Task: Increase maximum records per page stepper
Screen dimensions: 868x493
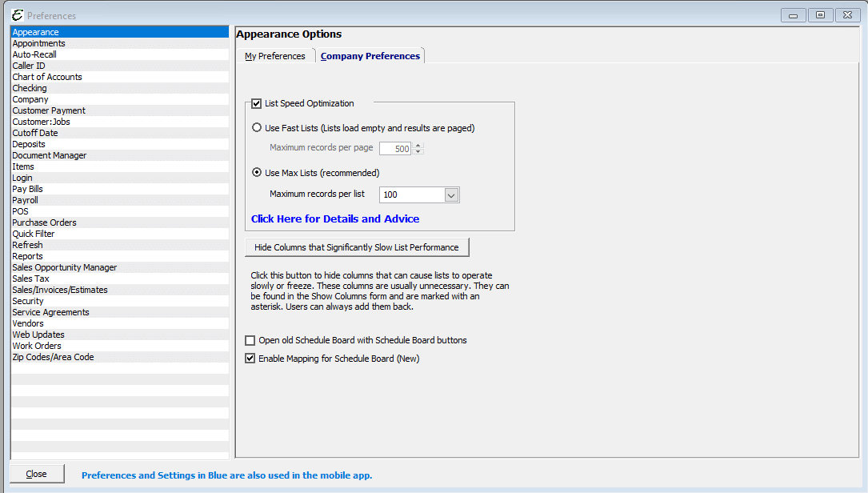Action: coord(418,146)
